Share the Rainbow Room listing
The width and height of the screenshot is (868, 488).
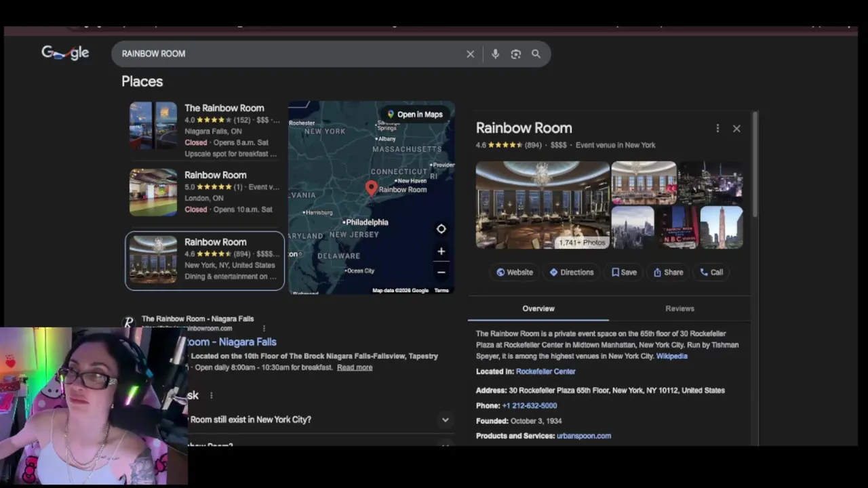tap(668, 272)
